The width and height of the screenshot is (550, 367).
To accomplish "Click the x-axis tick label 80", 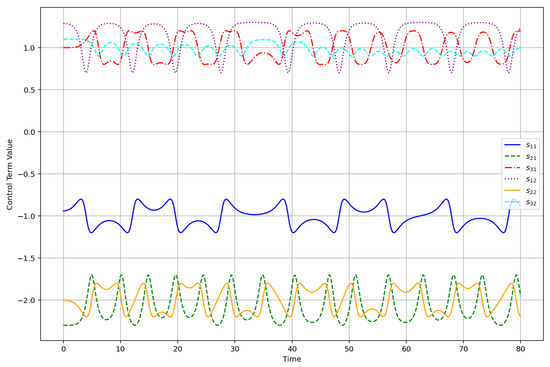I will (x=521, y=349).
